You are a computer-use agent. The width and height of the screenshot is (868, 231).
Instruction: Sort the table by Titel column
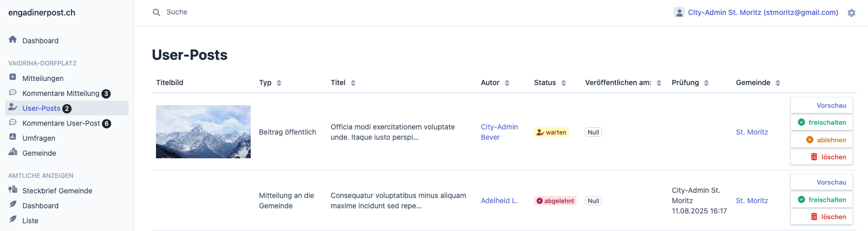pyautogui.click(x=353, y=83)
